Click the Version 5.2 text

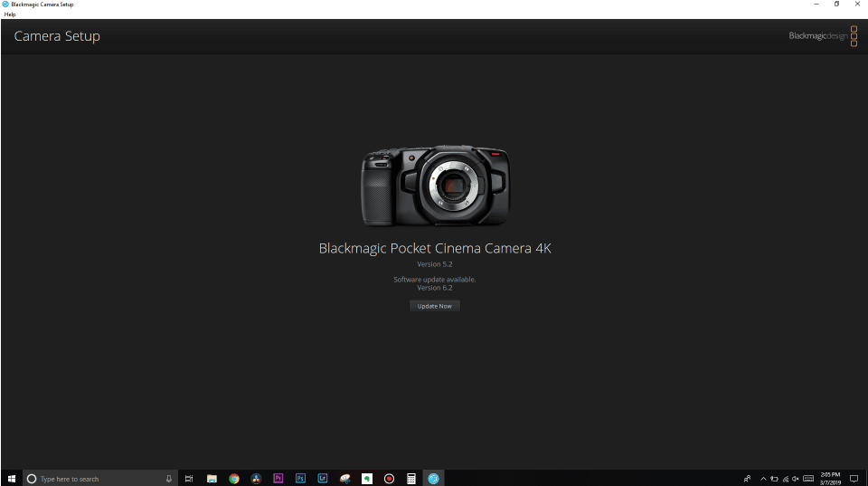click(x=435, y=264)
